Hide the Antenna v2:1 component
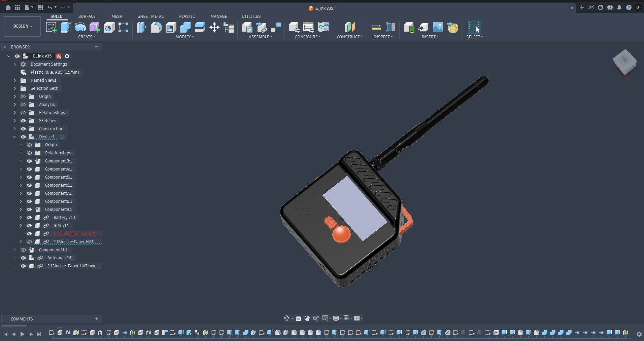The width and height of the screenshot is (644, 341). 23,258
